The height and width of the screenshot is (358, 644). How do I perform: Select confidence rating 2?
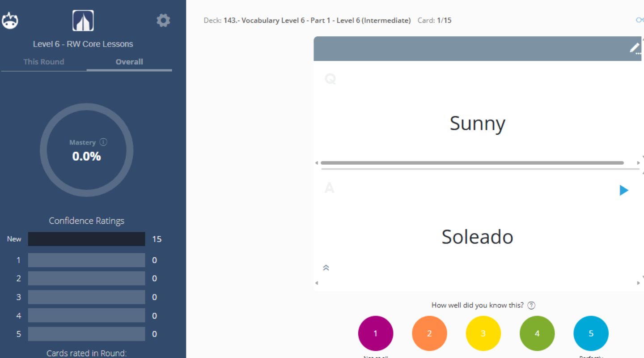pyautogui.click(x=429, y=333)
